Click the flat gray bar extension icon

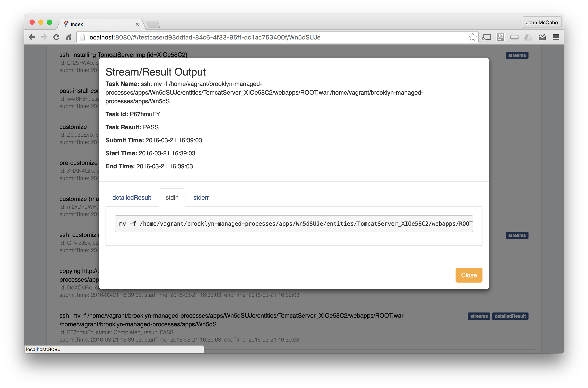coord(514,37)
